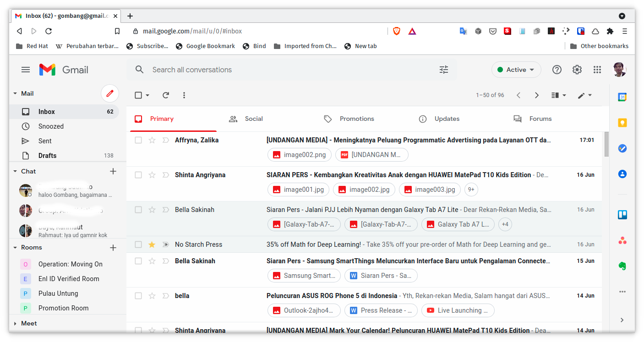Open the Support help icon

(x=557, y=70)
